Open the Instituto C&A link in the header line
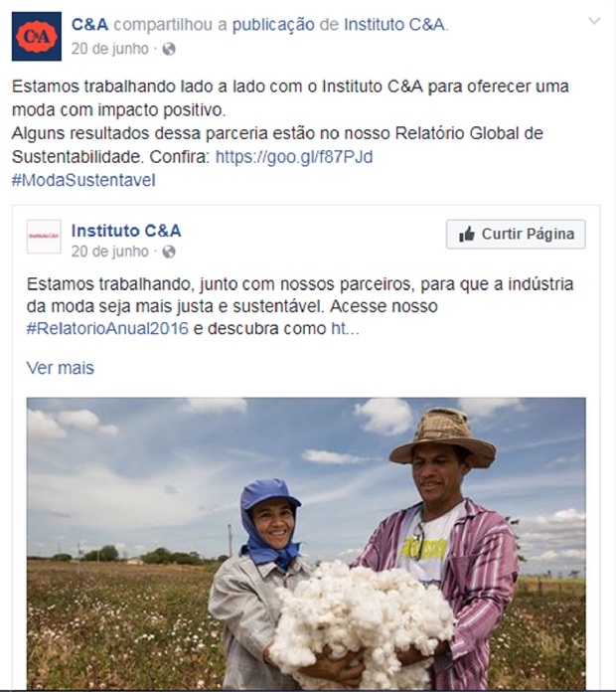This screenshot has width=616, height=692. click(394, 25)
